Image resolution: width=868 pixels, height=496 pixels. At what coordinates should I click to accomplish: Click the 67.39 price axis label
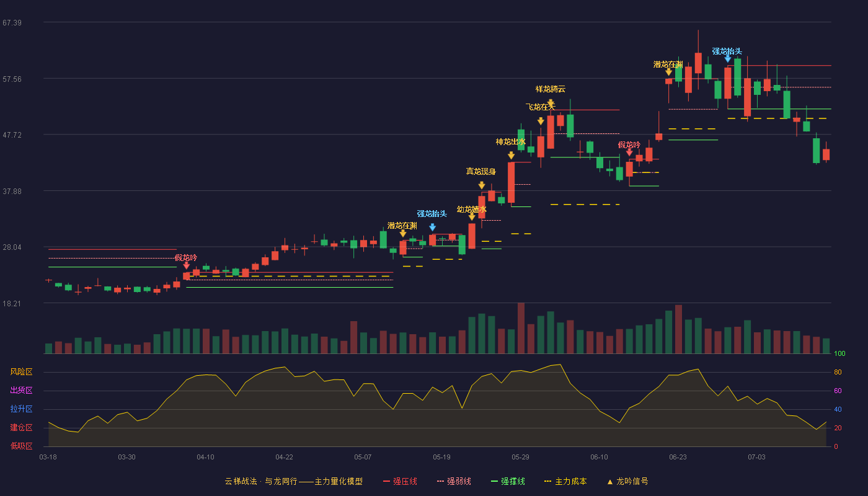[x=12, y=23]
